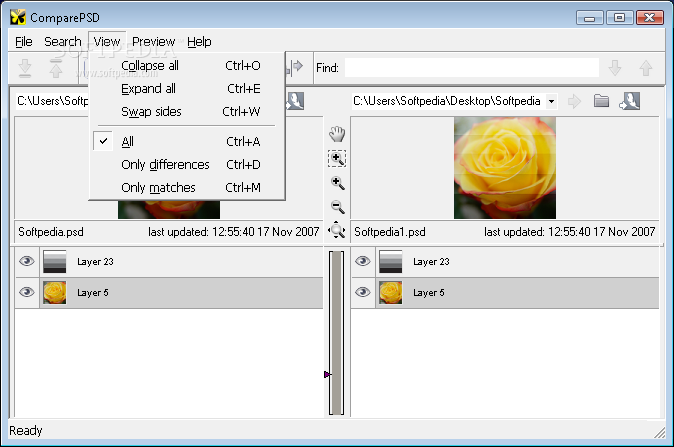The height and width of the screenshot is (447, 674).
Task: Click the Ready status bar text
Action: pos(26,431)
